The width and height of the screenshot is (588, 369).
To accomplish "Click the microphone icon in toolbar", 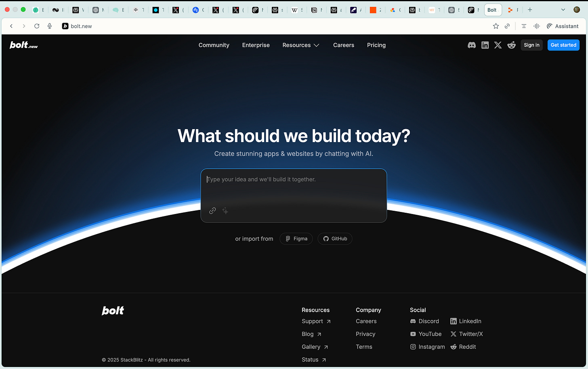I will point(50,26).
